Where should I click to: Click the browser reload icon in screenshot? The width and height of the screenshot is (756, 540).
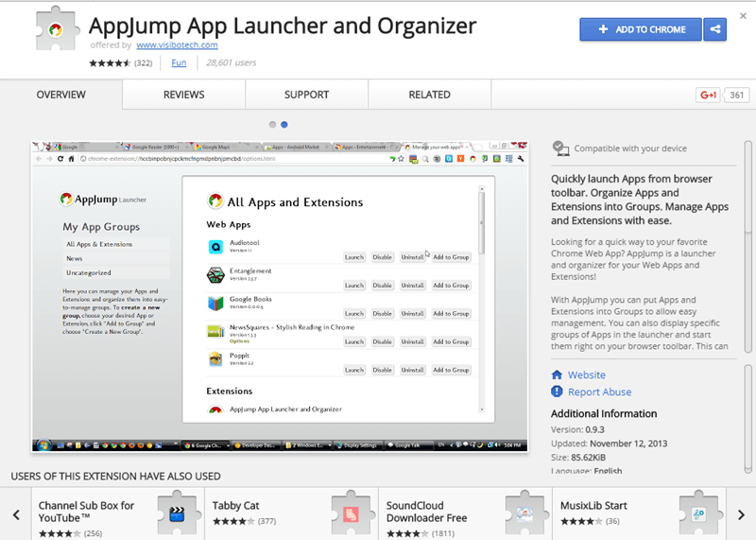click(60, 159)
